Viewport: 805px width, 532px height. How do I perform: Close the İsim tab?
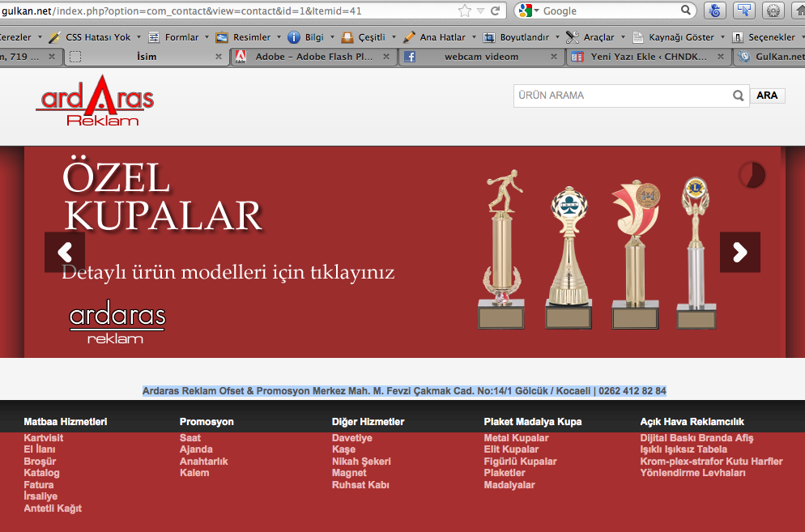point(218,57)
